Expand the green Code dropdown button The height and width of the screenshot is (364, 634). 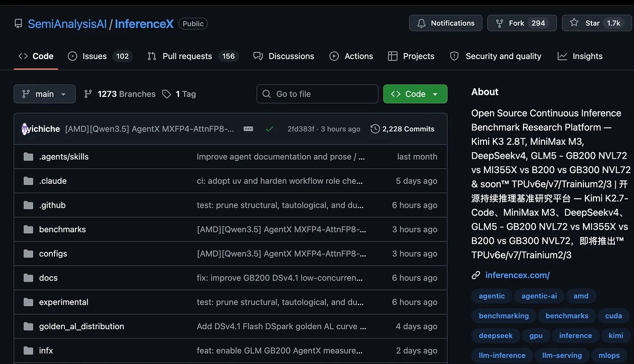[x=415, y=94]
